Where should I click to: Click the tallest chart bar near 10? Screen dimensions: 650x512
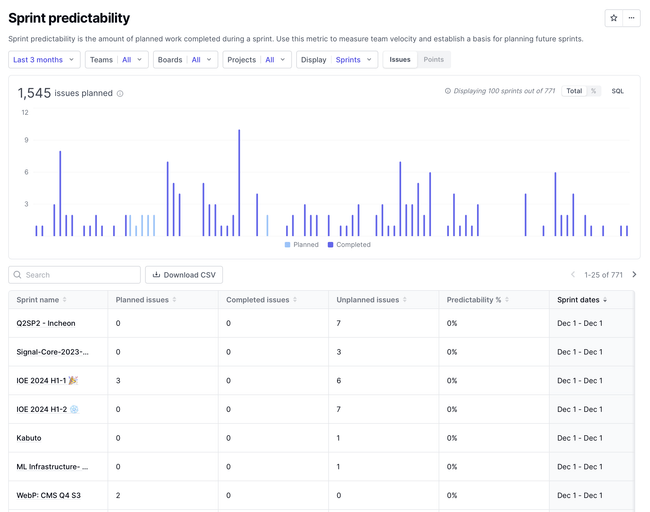point(239,183)
